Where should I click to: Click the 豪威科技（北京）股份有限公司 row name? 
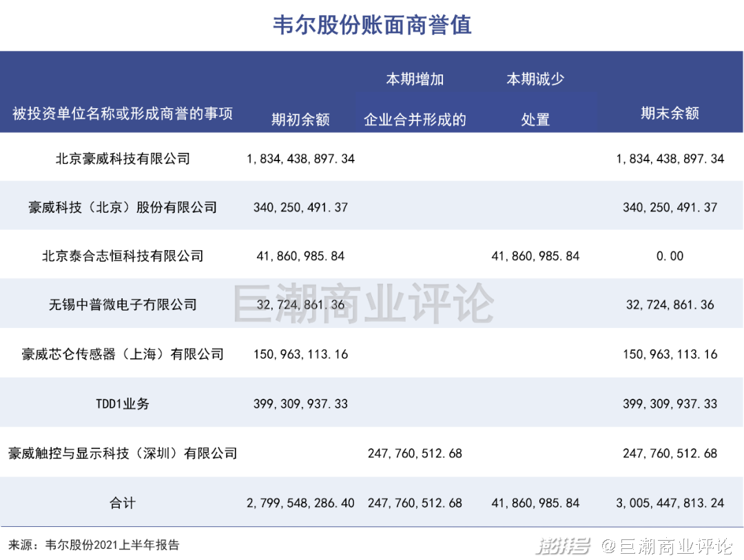123,207
